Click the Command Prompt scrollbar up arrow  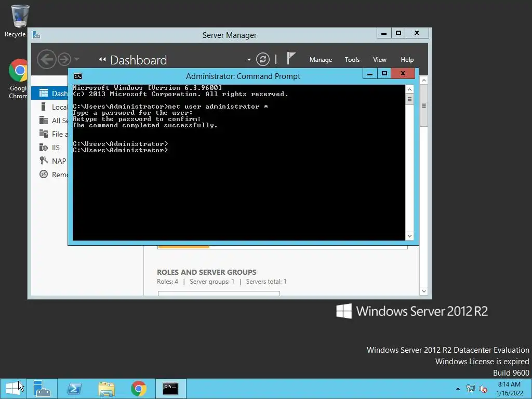(x=409, y=89)
